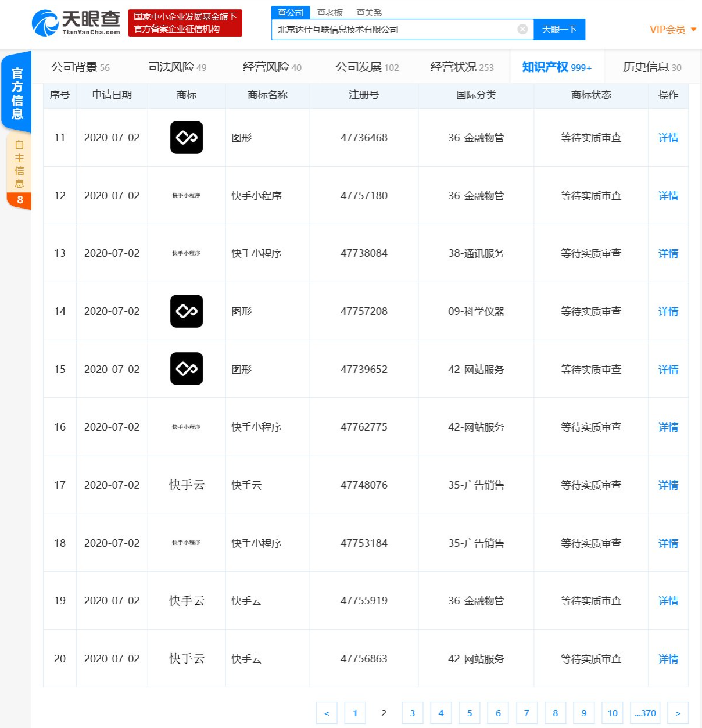The height and width of the screenshot is (728, 702).
Task: Open 详情 link for row 17 快手云
Action: (668, 485)
